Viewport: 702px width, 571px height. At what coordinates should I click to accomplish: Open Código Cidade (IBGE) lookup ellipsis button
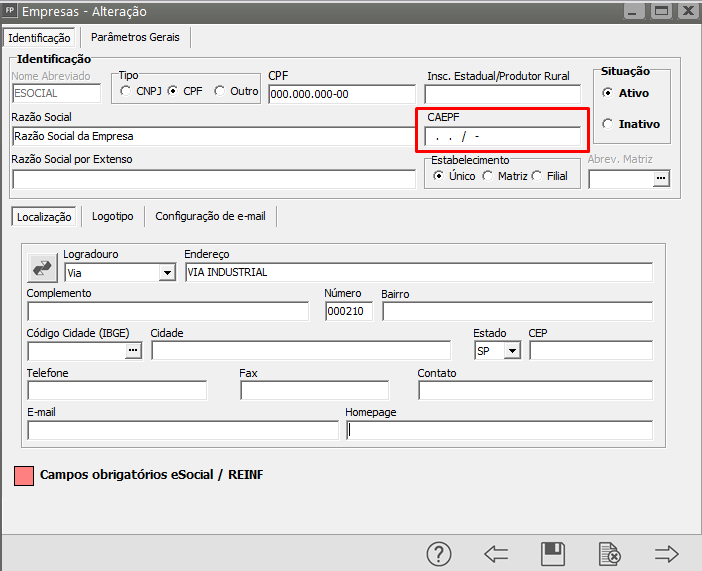133,351
